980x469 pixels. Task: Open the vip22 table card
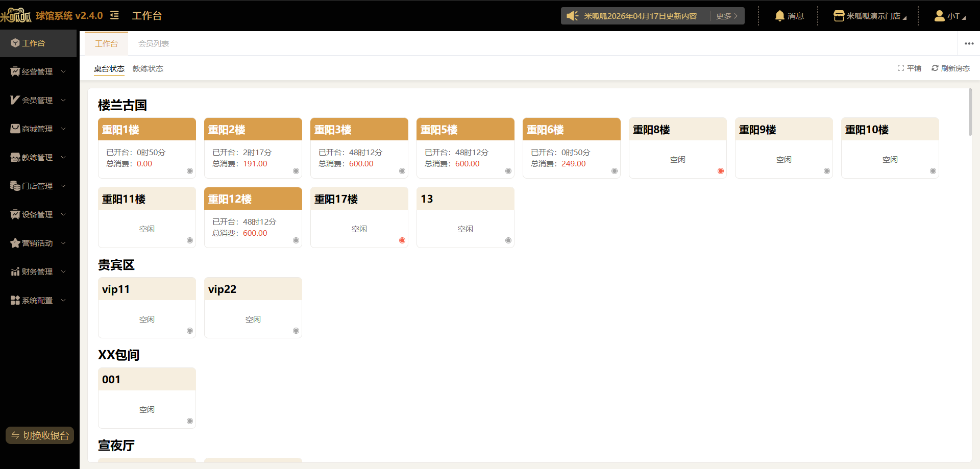point(253,308)
